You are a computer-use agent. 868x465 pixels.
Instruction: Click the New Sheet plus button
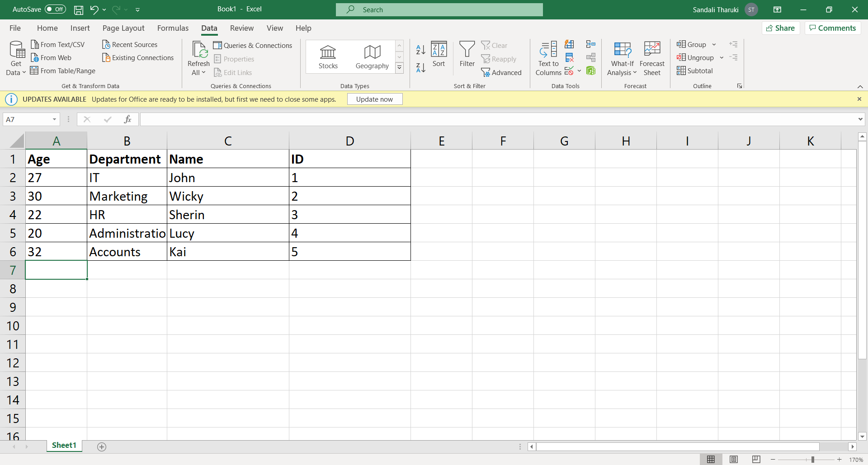click(102, 446)
